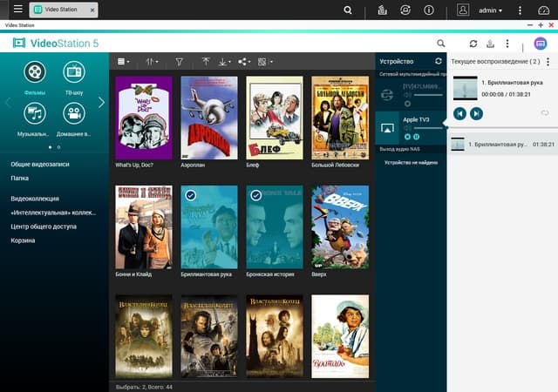558x392 pixels.
Task: Open the admin user dropdown
Action: click(x=490, y=10)
